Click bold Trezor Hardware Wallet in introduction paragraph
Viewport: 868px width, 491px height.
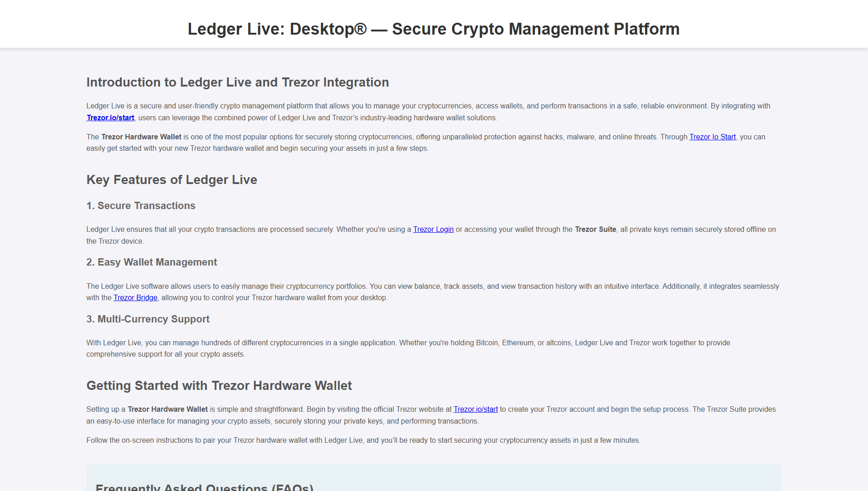tap(141, 137)
